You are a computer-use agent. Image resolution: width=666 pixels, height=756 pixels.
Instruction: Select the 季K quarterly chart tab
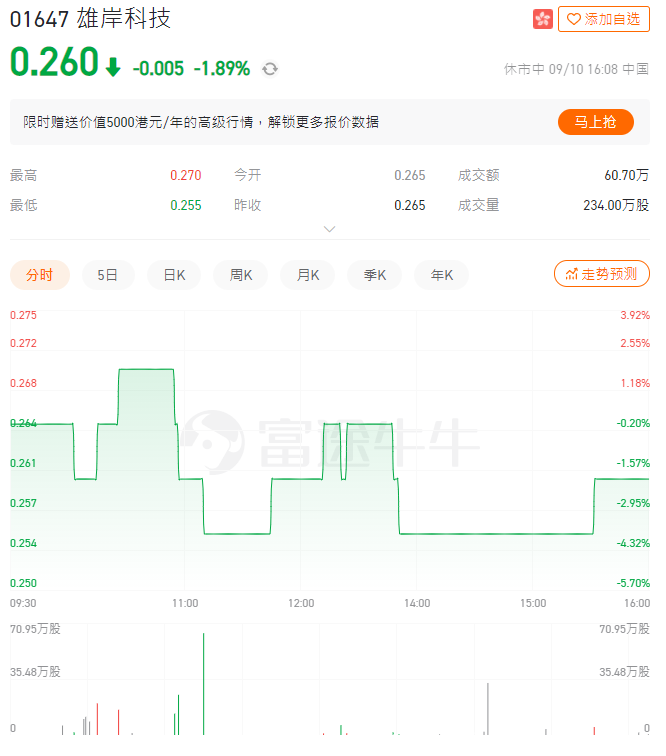374,275
